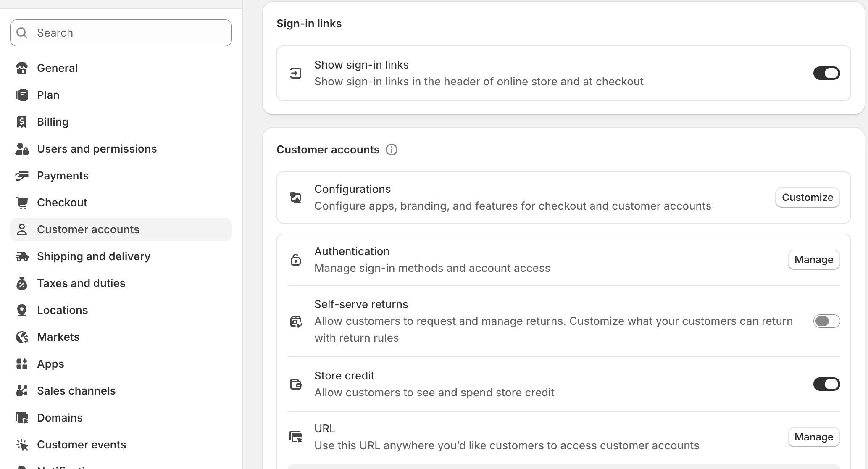The height and width of the screenshot is (469, 868).
Task: Click the General store icon in sidebar
Action: coord(22,68)
